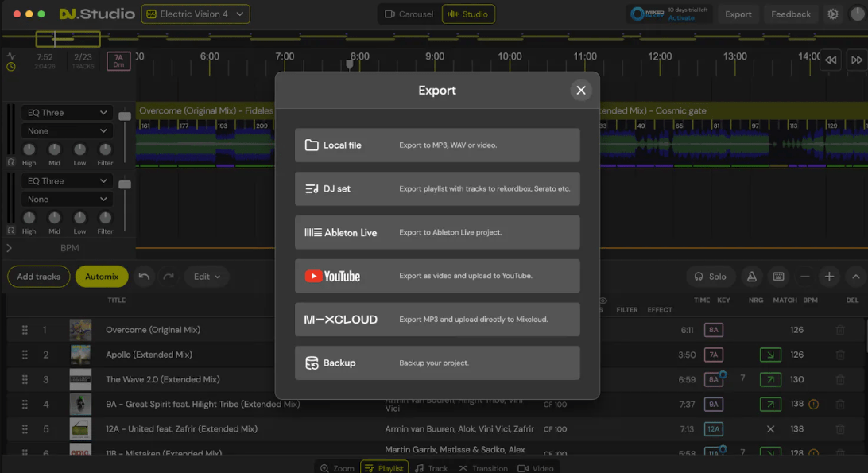
Task: Skip forward with fast-forward button
Action: point(857,60)
